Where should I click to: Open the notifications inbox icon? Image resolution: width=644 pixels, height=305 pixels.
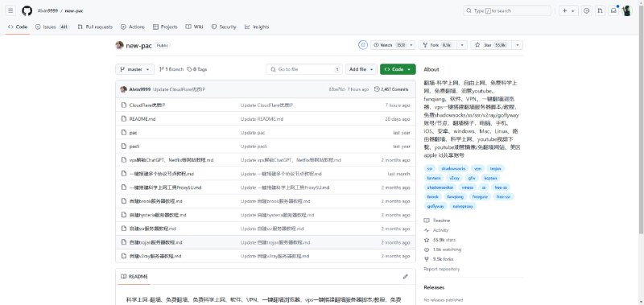(613, 10)
